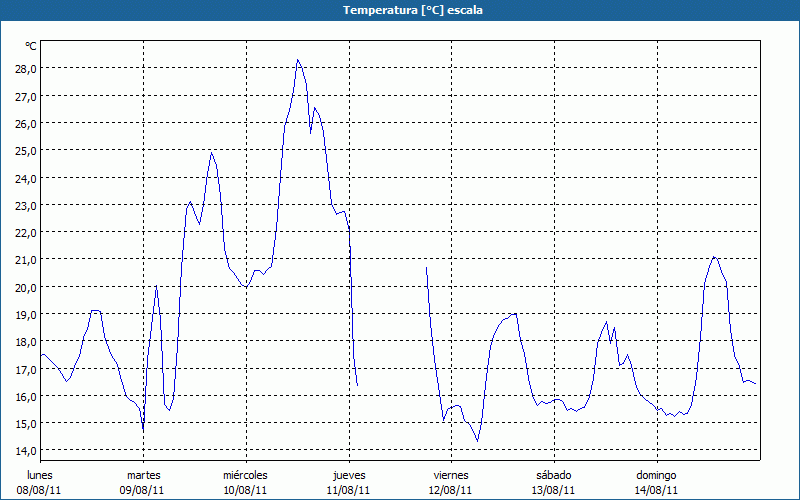Select the 21,0 y-axis tick label
Viewport: 800px width, 500px height.
point(25,259)
